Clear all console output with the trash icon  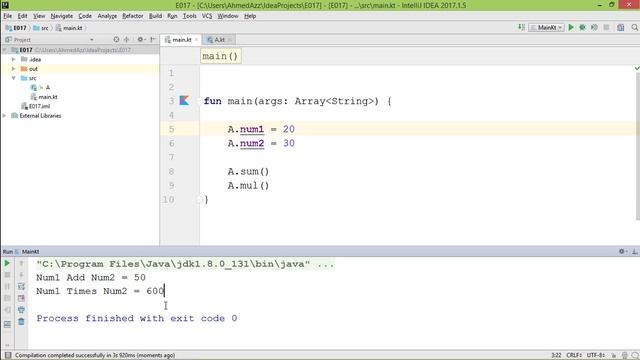coord(21,322)
